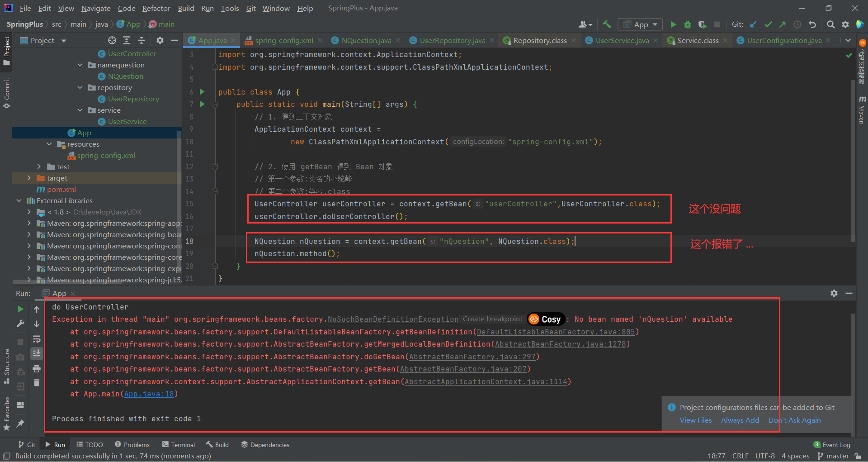Click run gutter arrow beside class App
Image resolution: width=868 pixels, height=462 pixels.
coord(202,92)
